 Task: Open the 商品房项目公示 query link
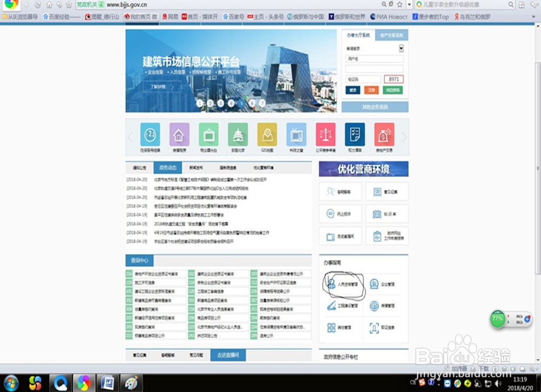[x=209, y=317]
